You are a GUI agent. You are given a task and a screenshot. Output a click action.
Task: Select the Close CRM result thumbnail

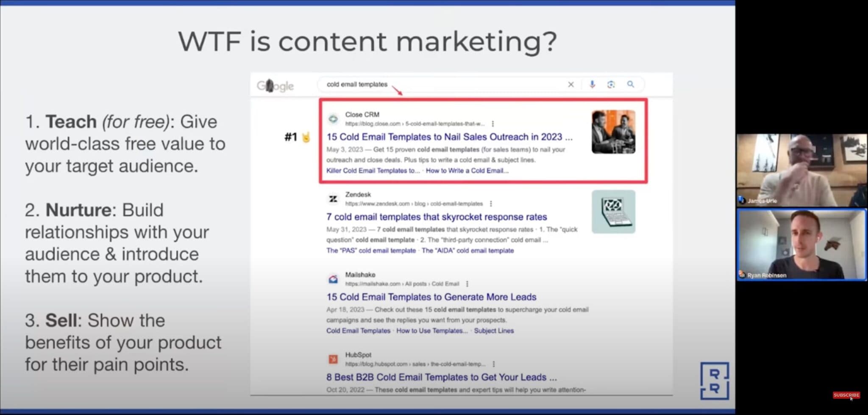(x=612, y=132)
